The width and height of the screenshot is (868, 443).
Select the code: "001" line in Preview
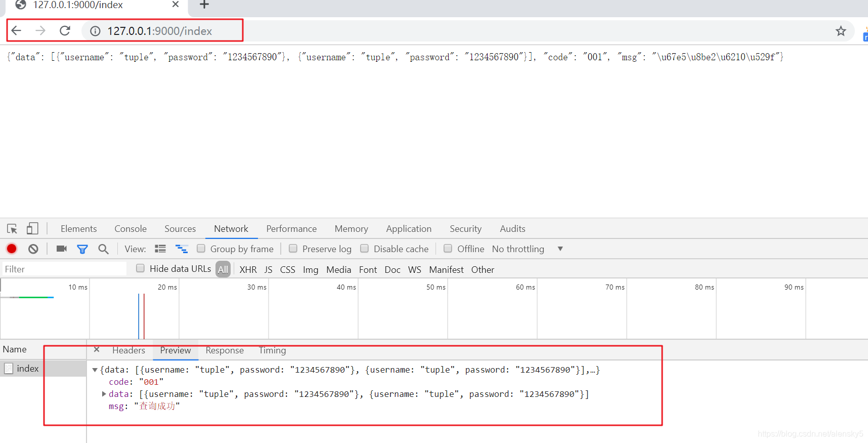[136, 382]
